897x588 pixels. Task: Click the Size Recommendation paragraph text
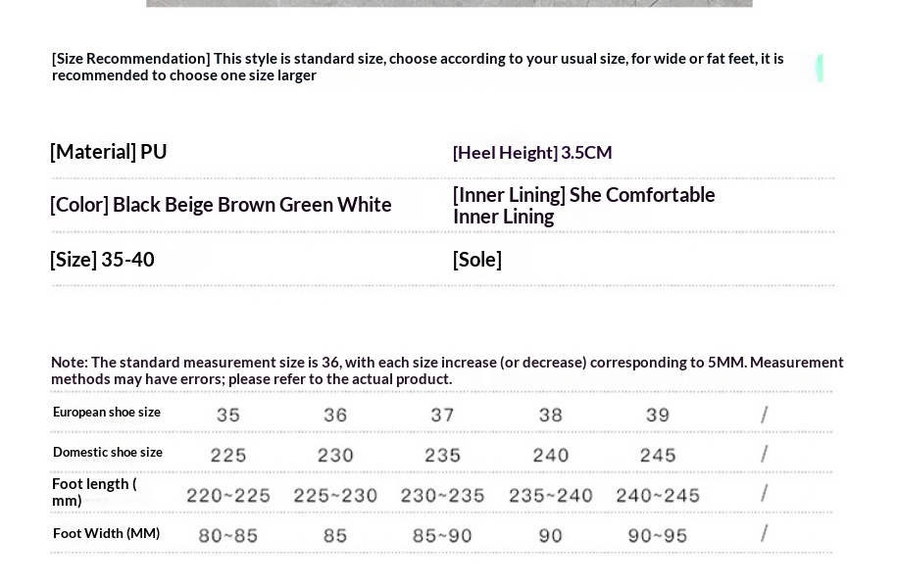(x=418, y=67)
